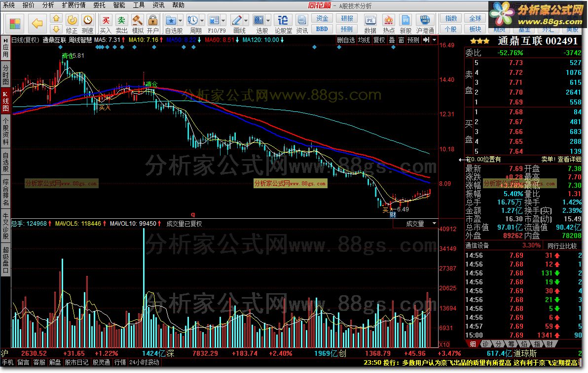Toggle the 预测 forecast on chart bar
This screenshot has width=588, height=373.
point(413,40)
